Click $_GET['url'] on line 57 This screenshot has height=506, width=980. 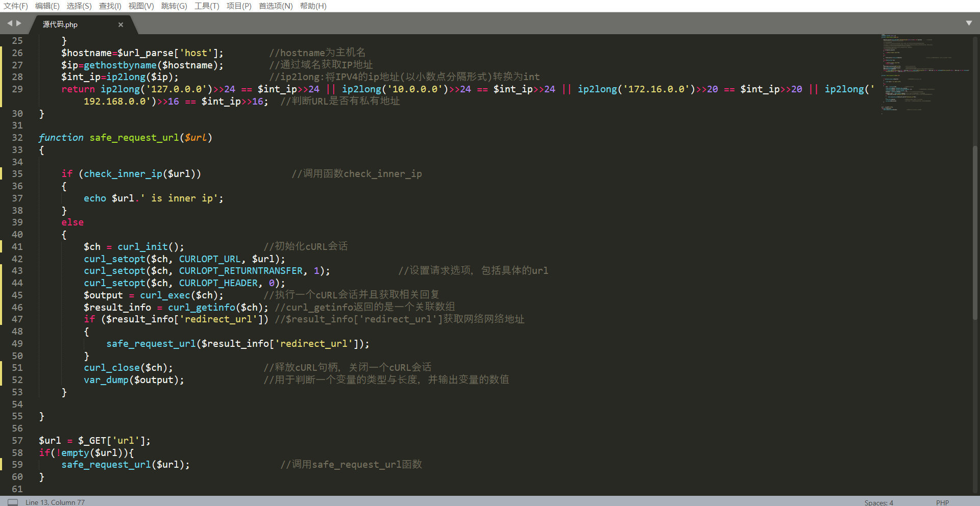[x=112, y=441]
